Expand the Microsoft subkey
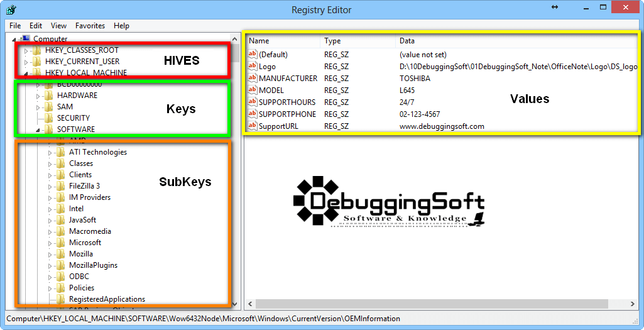The height and width of the screenshot is (330, 644). pyautogui.click(x=50, y=243)
